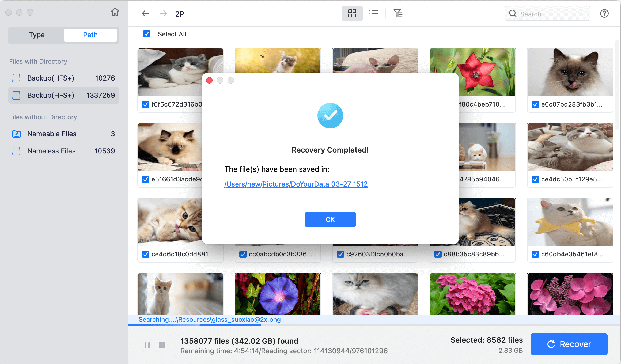Confirm recovery by clicking OK
Screen dimensions: 621x364
tap(330, 219)
